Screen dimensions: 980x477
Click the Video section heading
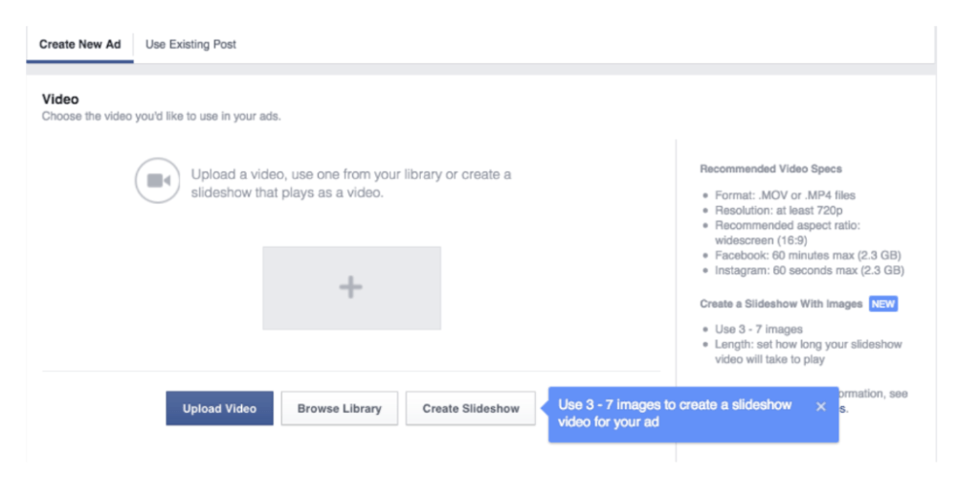[x=60, y=100]
